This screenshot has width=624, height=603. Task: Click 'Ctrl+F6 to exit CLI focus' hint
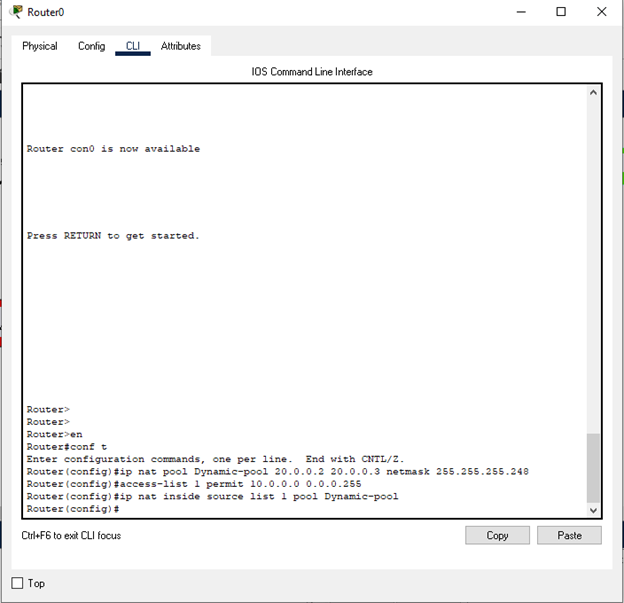[x=71, y=535]
